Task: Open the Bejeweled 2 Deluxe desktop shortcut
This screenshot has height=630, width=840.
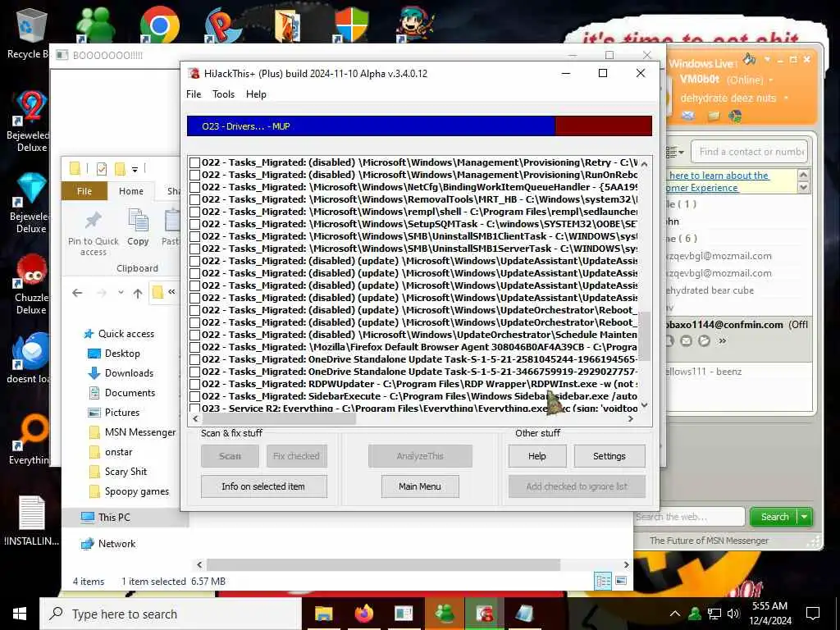Action: click(x=30, y=121)
